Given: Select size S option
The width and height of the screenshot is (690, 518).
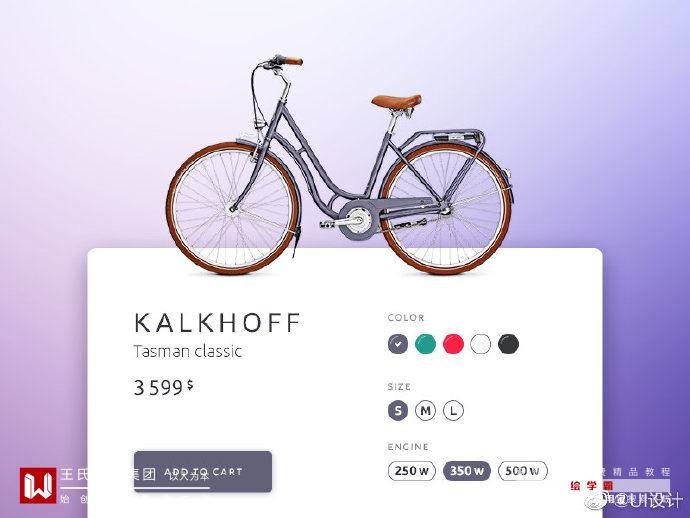Looking at the screenshot, I should point(398,411).
